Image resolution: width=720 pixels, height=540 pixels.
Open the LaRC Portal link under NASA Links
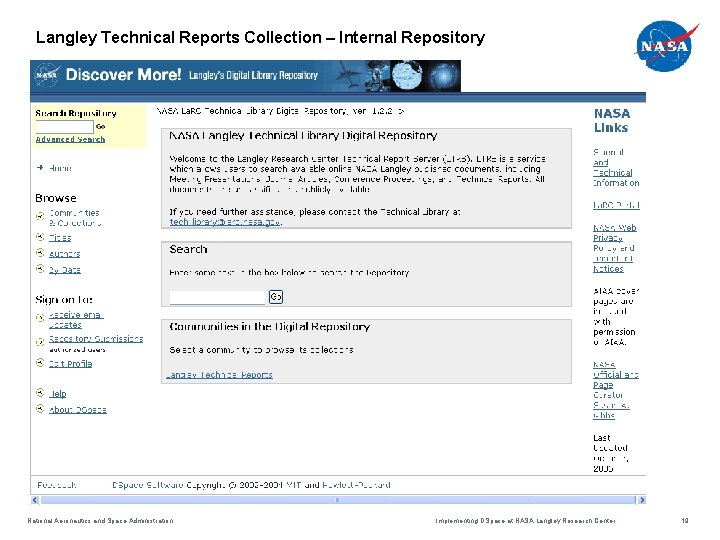(x=616, y=205)
